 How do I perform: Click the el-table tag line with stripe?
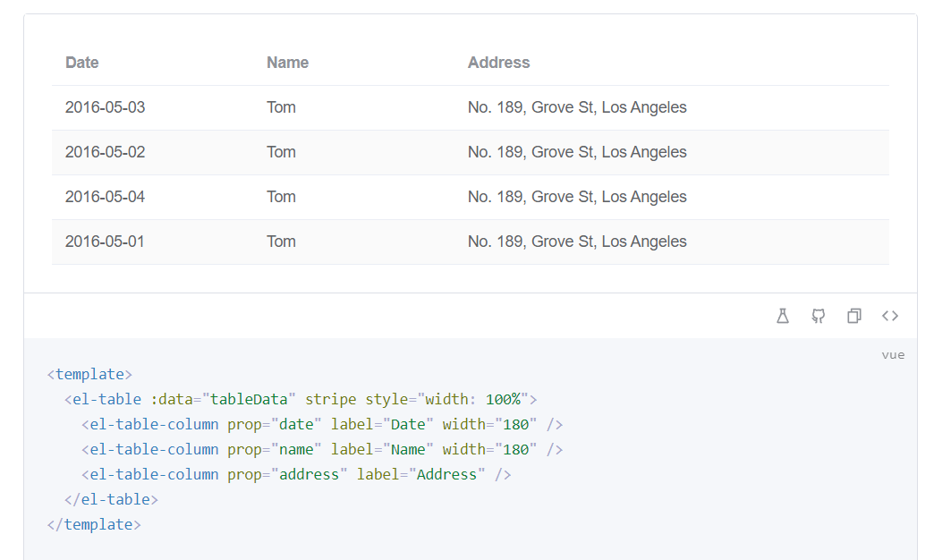[301, 399]
